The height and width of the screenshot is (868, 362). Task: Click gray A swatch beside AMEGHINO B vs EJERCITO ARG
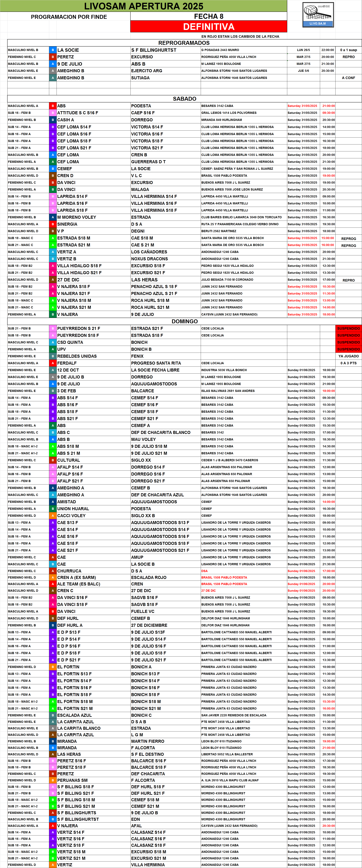pos(53,71)
